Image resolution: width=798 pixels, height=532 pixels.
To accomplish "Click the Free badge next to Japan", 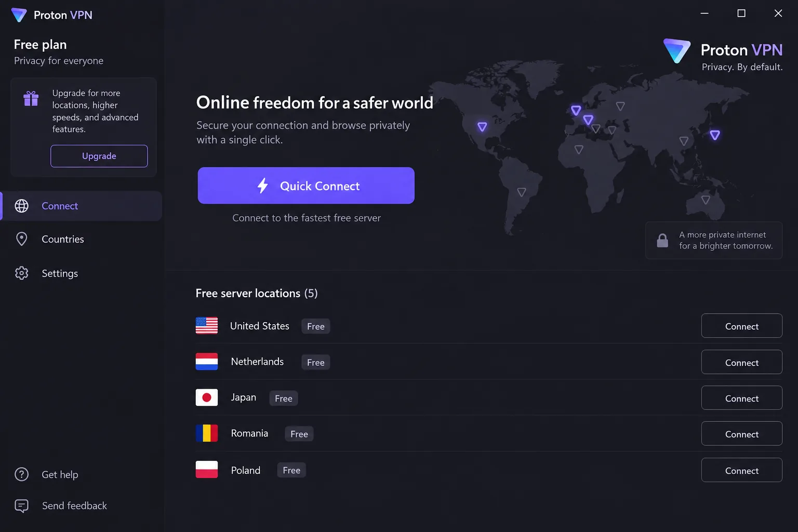I will pyautogui.click(x=284, y=398).
